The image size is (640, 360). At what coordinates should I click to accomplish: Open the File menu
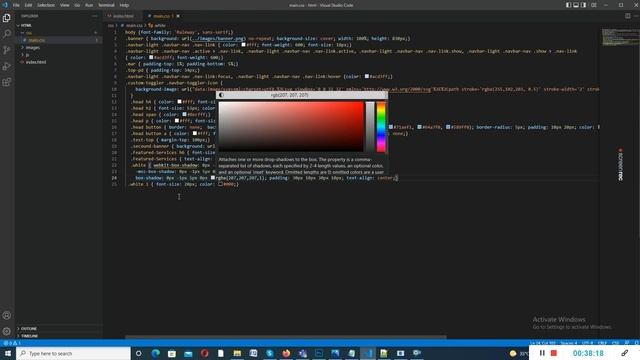tap(16, 5)
